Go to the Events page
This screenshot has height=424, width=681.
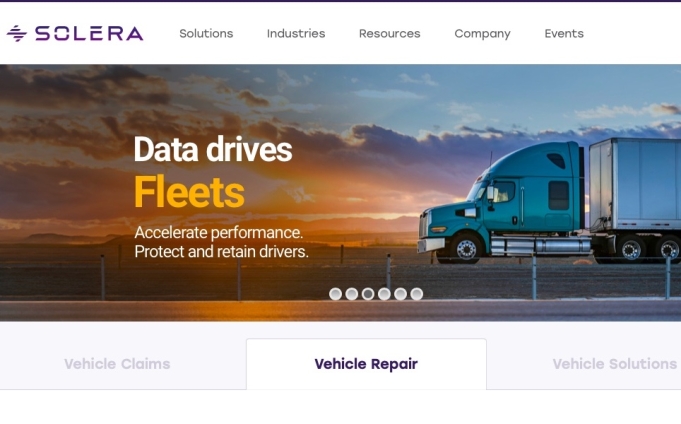tap(564, 33)
